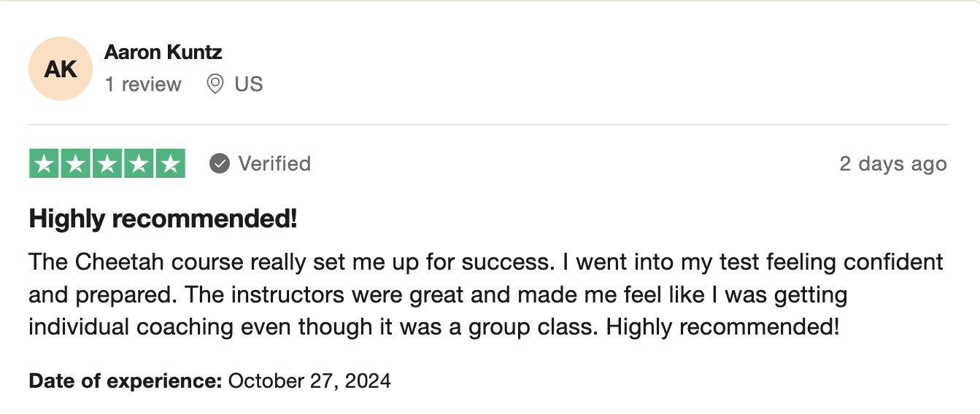
Task: Click the review body paragraph
Action: pos(486,294)
